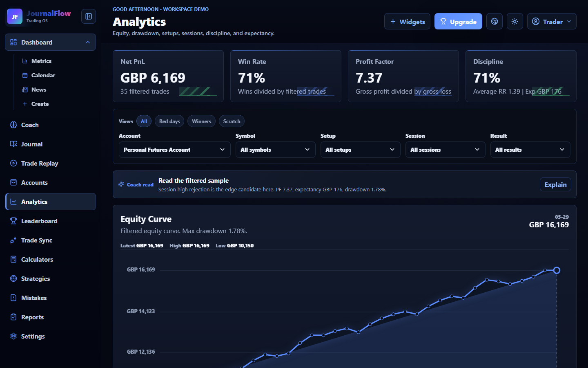
Task: Click the Calendar icon in sidebar
Action: coord(25,75)
